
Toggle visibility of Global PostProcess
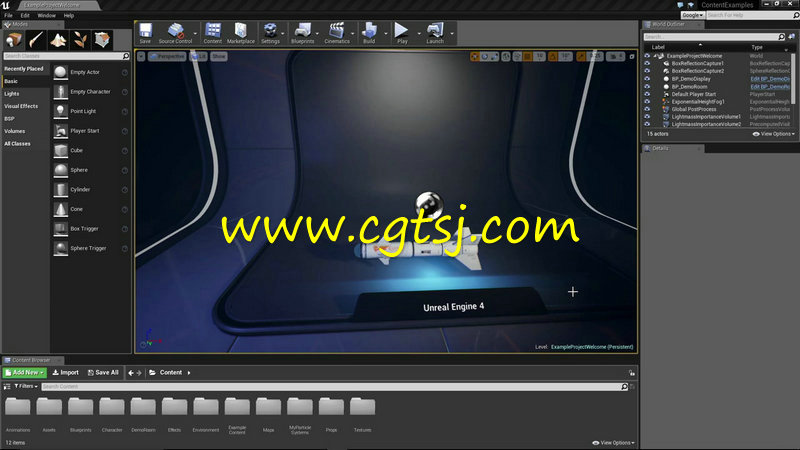click(647, 109)
